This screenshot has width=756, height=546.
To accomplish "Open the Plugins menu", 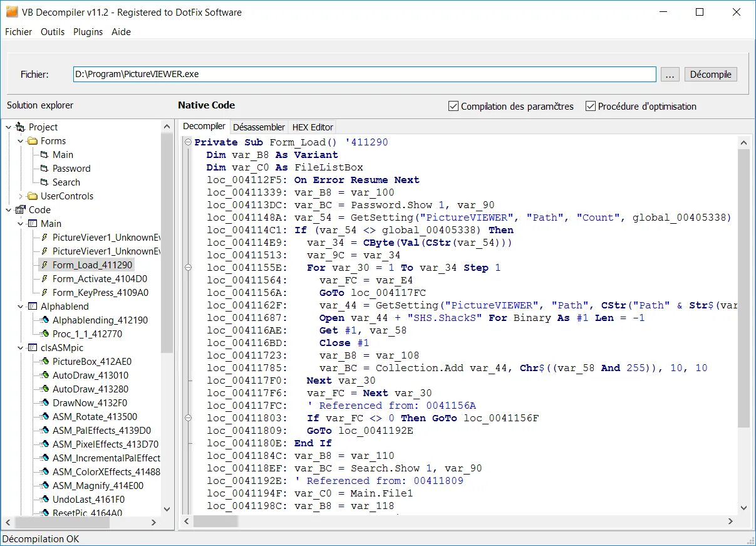I will coord(88,31).
